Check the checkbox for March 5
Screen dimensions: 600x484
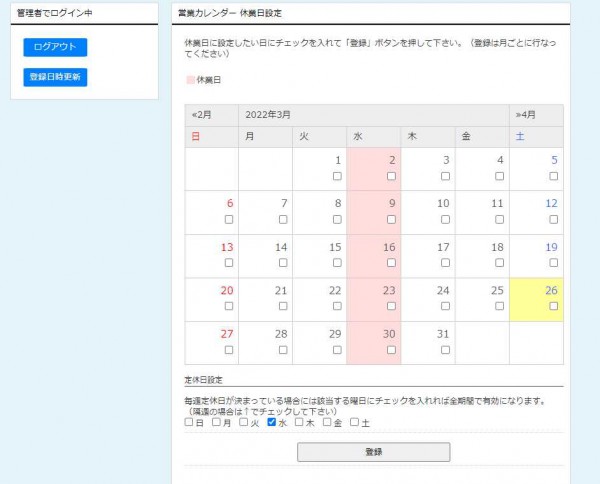[553, 176]
